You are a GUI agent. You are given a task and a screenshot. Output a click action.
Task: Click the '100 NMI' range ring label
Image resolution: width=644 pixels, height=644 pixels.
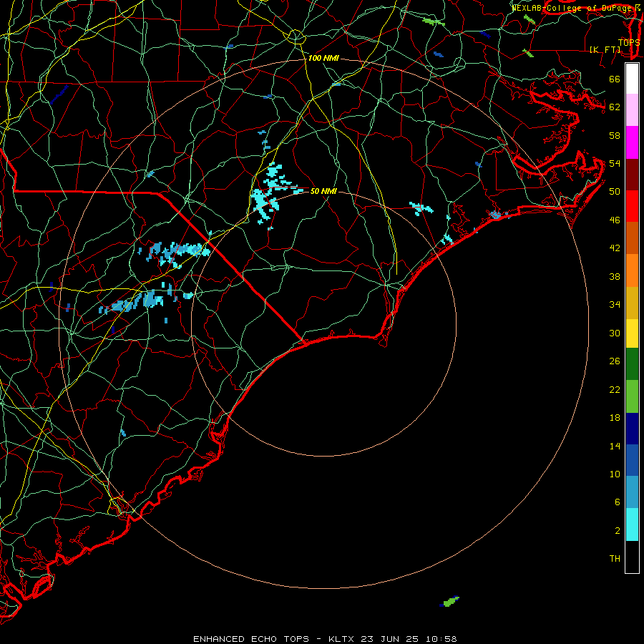323,59
